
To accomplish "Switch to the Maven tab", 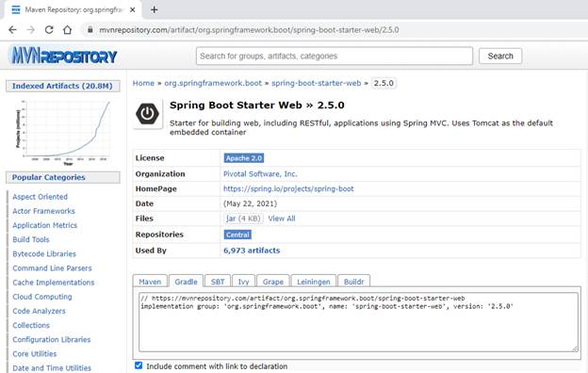I will pos(150,282).
